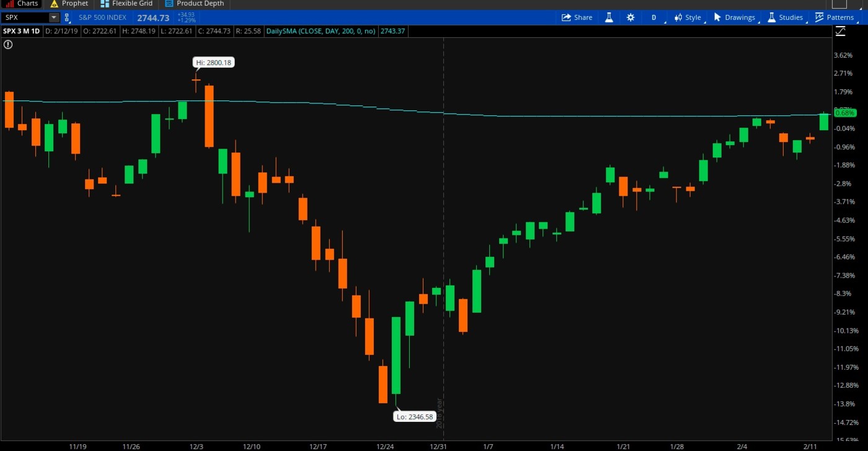Click the DailySMA study label
The width and height of the screenshot is (868, 451).
[x=321, y=31]
